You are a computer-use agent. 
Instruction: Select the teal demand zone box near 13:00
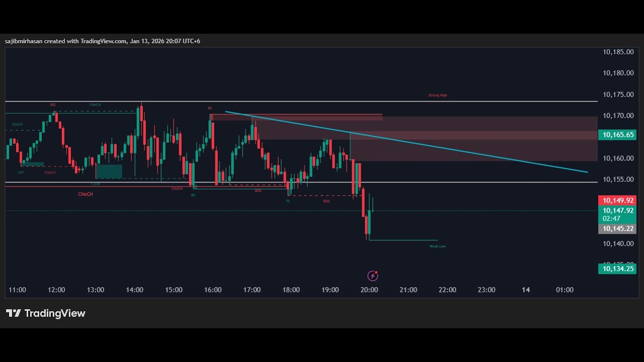click(109, 171)
